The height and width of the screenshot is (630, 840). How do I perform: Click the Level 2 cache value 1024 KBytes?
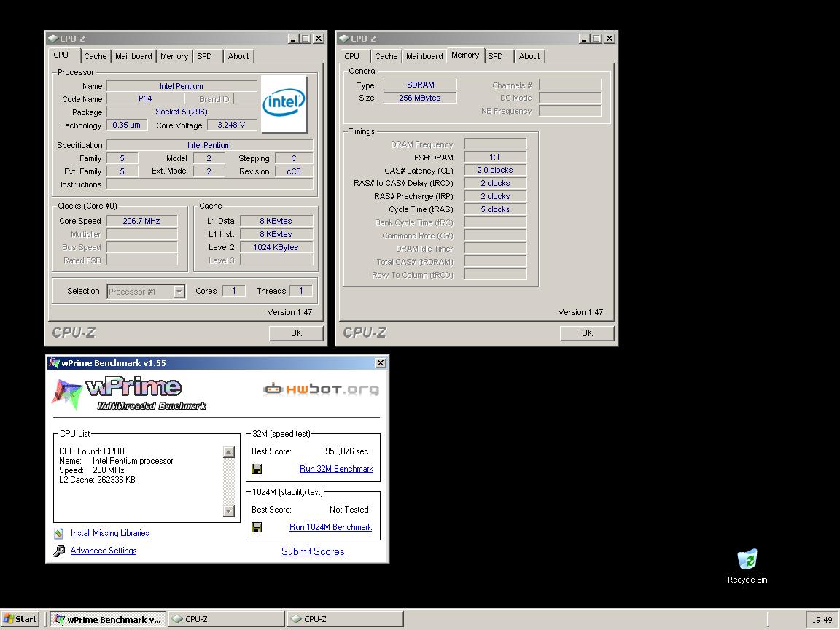(276, 247)
